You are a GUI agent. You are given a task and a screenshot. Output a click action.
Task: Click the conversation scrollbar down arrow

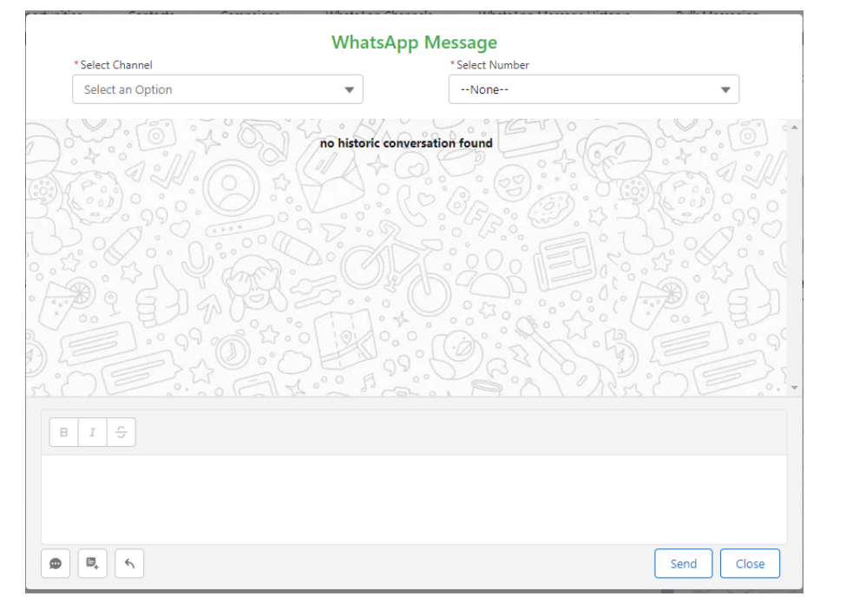[794, 387]
